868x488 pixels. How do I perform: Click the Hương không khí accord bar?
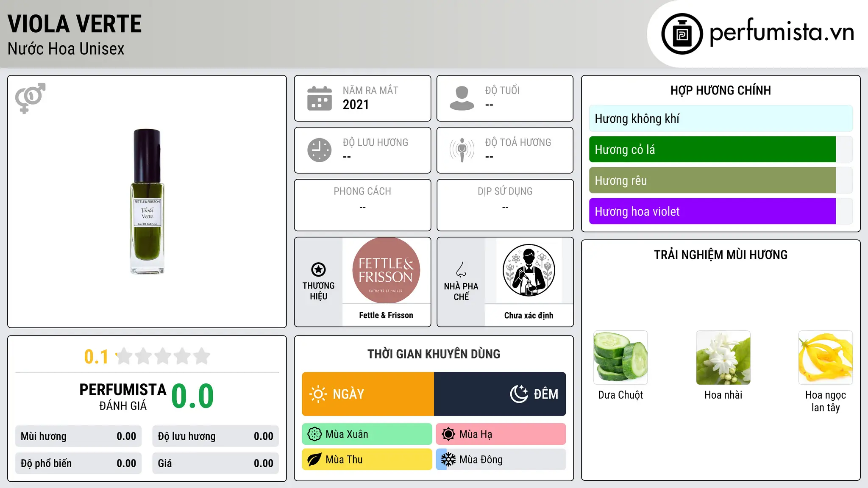pos(721,119)
